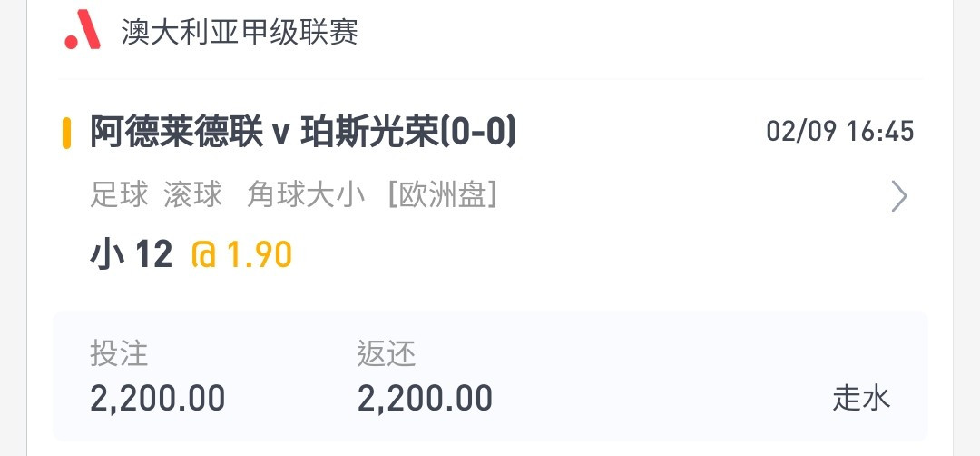980x456 pixels.
Task: Tap the 返还 return label
Action: point(387,353)
